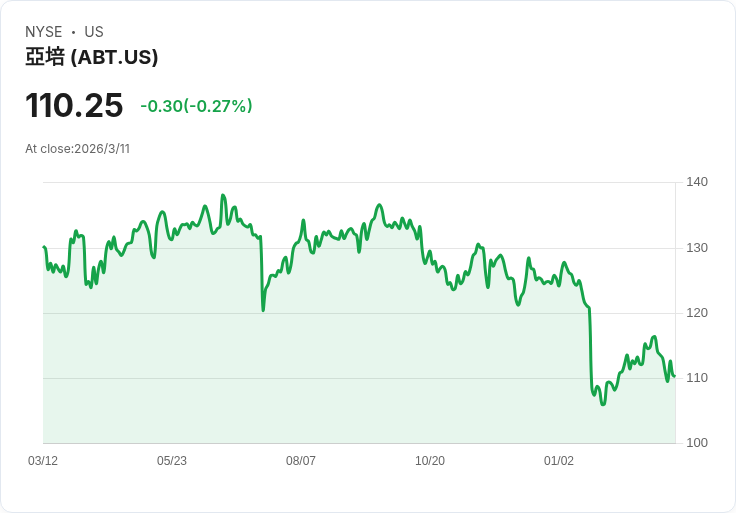
Task: Click the 110 price axis label
Action: click(x=697, y=378)
